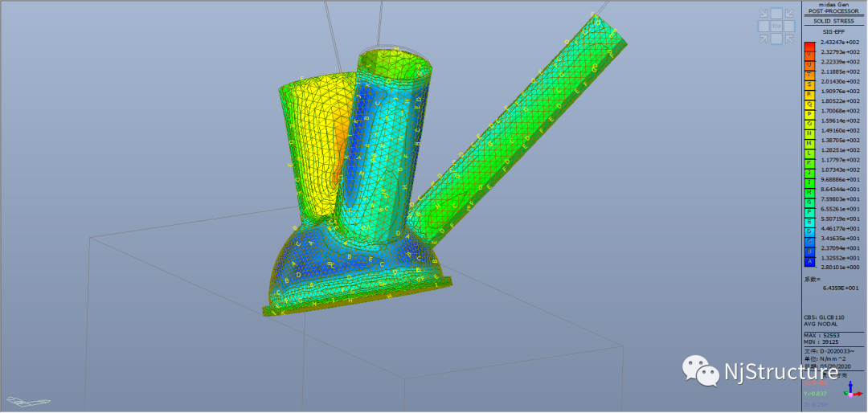Click the file name 'D-2020033~' text
868x413 pixels.
(x=838, y=351)
